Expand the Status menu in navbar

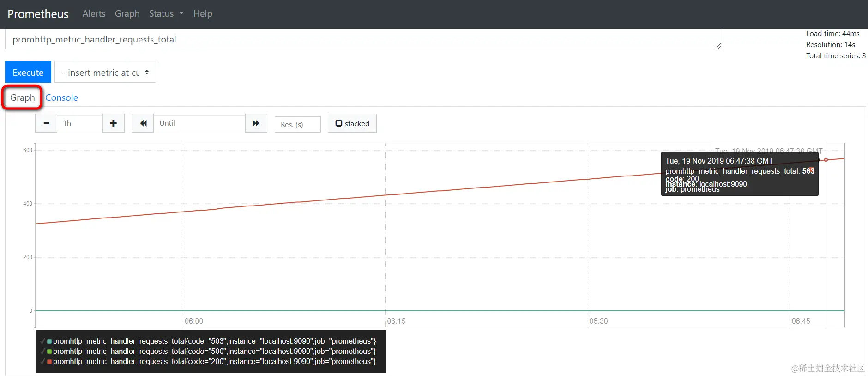click(166, 14)
